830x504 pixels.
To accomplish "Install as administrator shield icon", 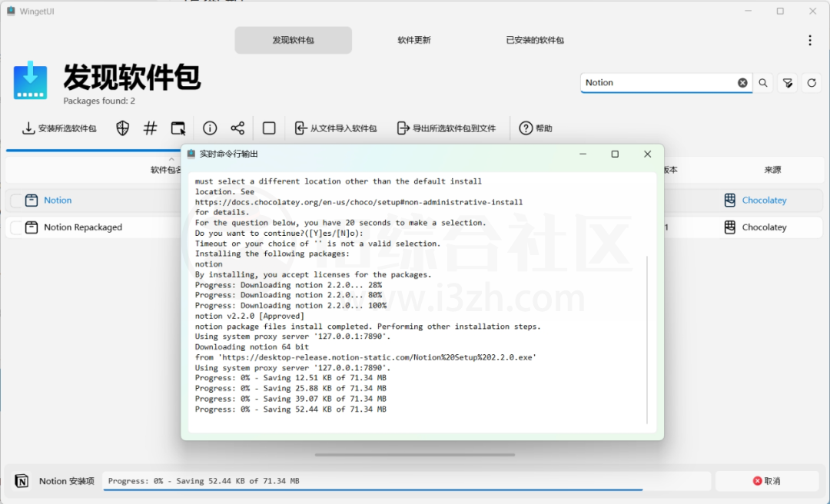I will pyautogui.click(x=122, y=128).
